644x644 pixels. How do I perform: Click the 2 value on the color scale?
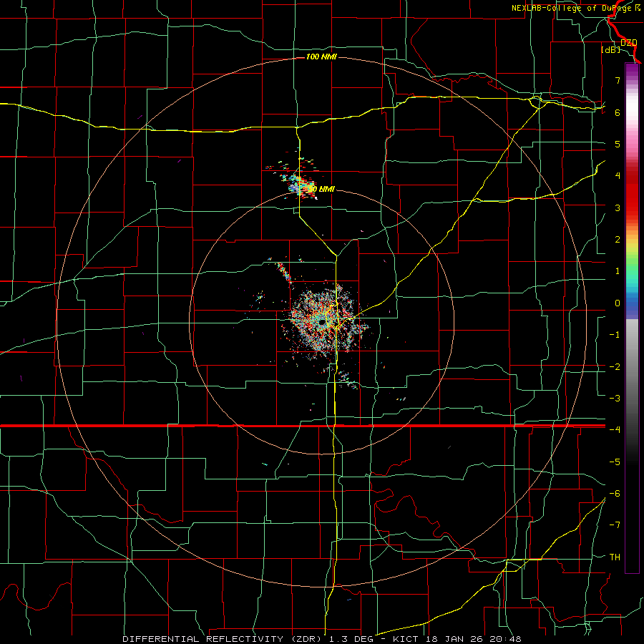pyautogui.click(x=618, y=240)
